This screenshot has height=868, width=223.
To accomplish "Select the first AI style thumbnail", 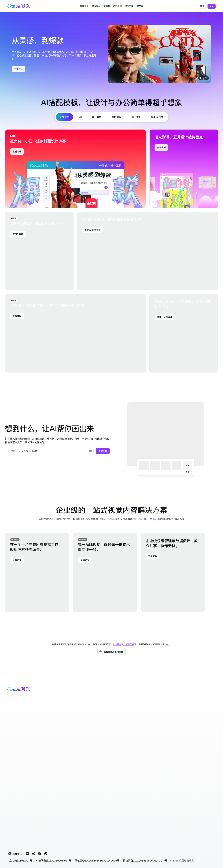I will click(144, 465).
